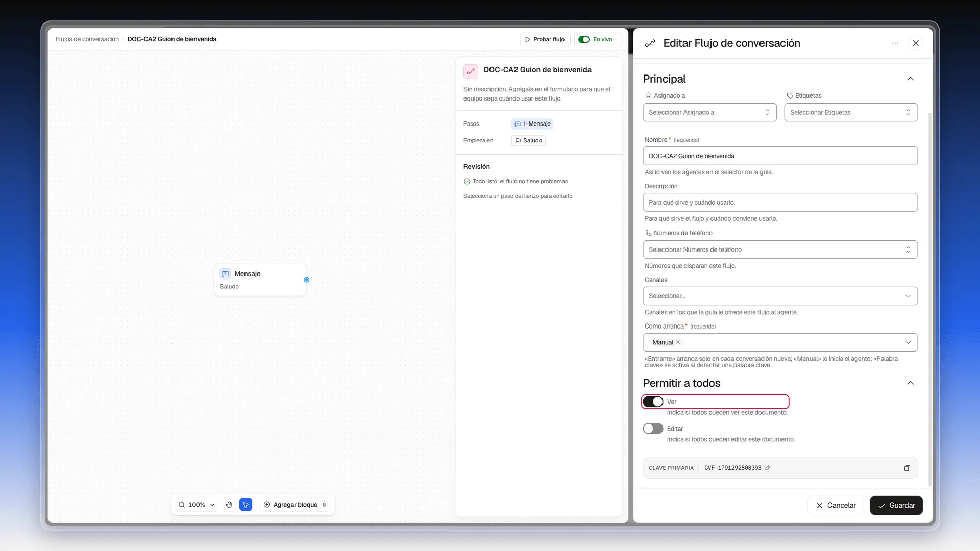Collapse the Permitir a todos section

910,383
